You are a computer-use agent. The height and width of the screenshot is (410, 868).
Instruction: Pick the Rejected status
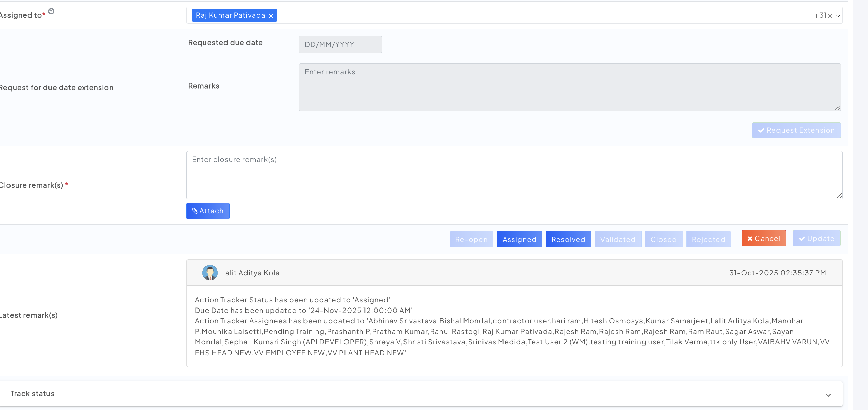click(x=708, y=239)
